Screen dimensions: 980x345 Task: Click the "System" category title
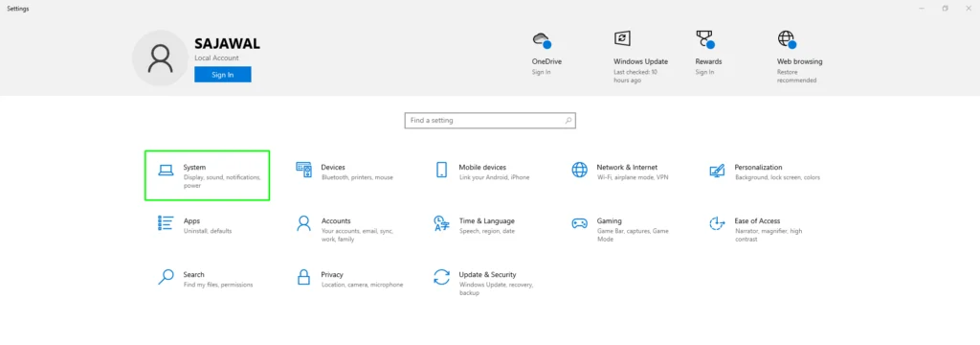click(194, 167)
